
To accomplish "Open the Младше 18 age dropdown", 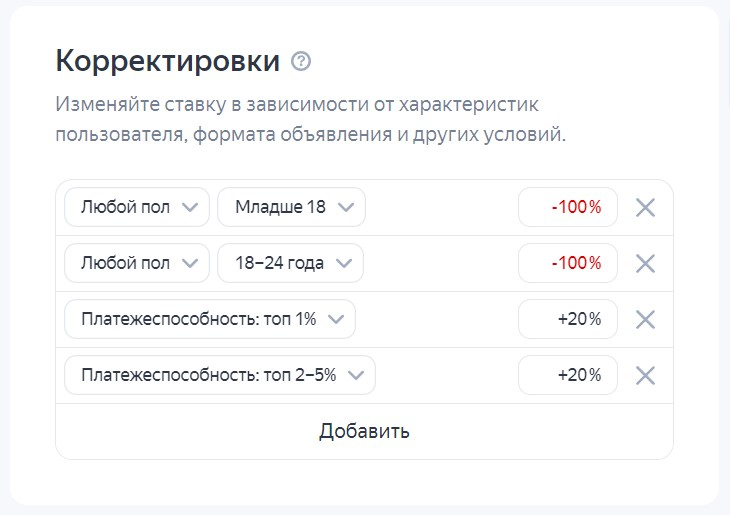I will pos(290,208).
